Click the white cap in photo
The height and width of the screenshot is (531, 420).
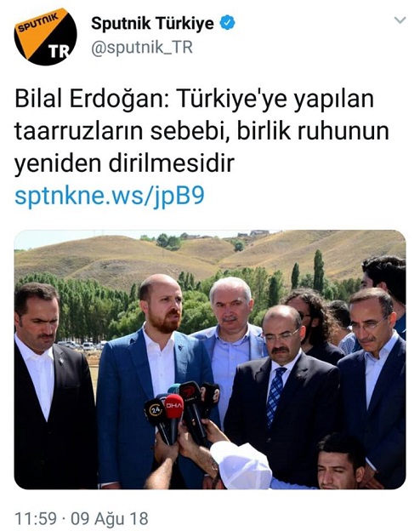pyautogui.click(x=241, y=465)
